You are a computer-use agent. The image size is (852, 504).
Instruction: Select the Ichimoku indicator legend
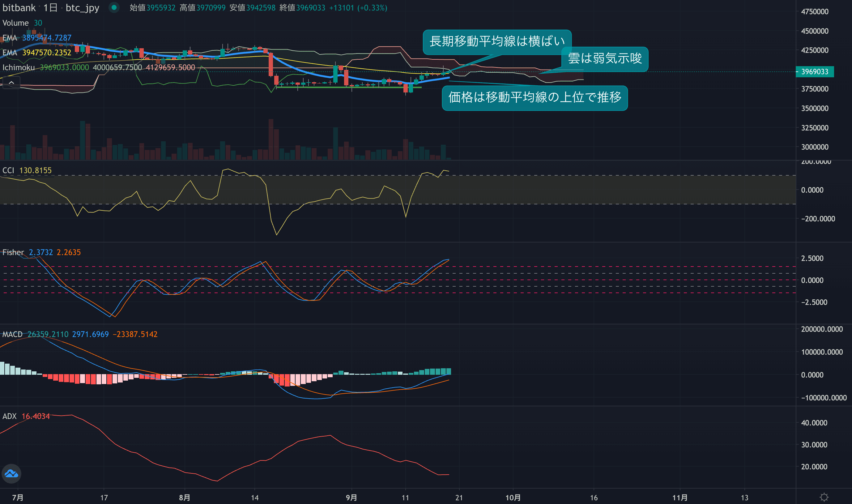(x=19, y=68)
